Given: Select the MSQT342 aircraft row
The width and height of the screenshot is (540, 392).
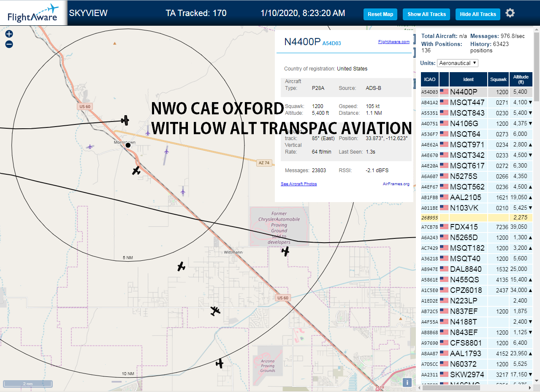Looking at the screenshot, I should [477, 155].
